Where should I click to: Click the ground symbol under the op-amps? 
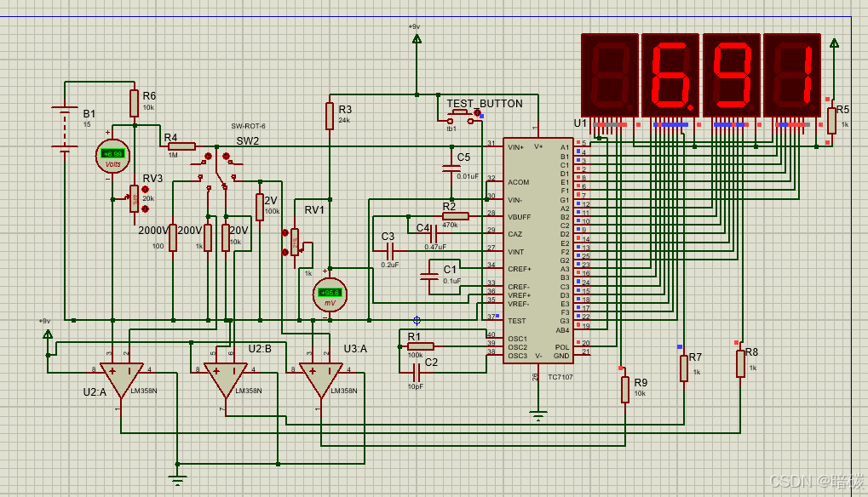click(x=177, y=481)
